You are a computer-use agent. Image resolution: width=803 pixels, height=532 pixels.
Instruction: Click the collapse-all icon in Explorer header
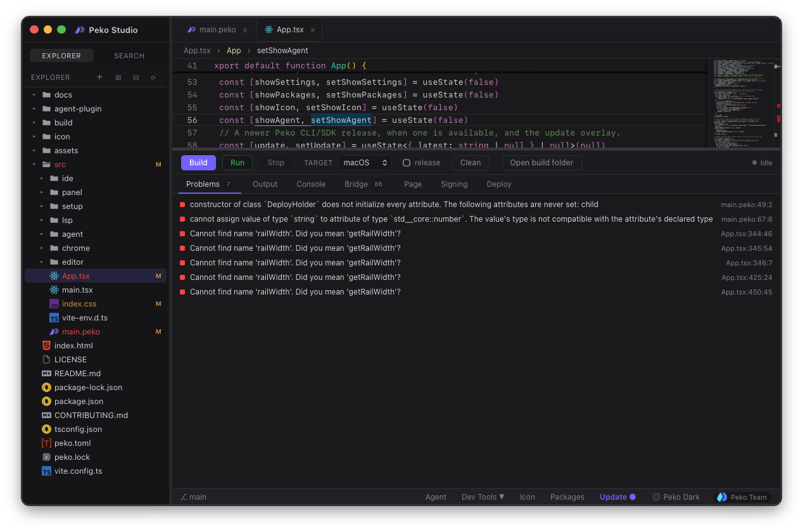(x=136, y=77)
